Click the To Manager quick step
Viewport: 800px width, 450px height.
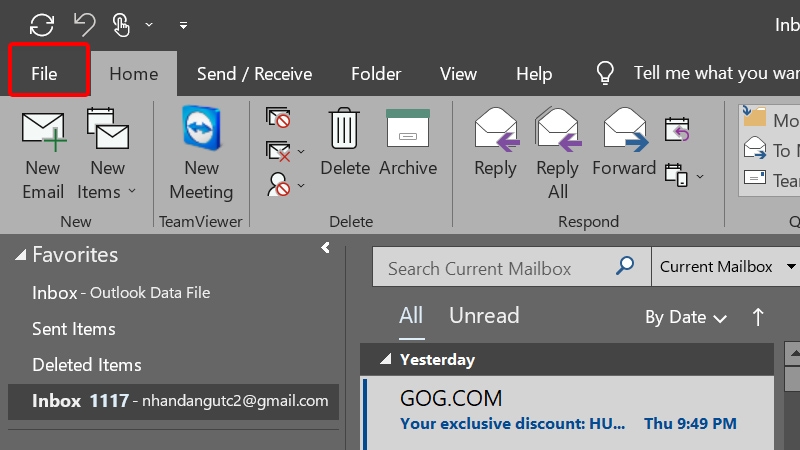pyautogui.click(x=770, y=150)
